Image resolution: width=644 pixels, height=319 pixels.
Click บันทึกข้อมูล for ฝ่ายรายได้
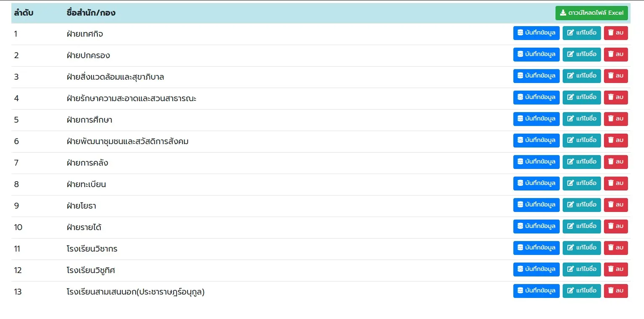(537, 226)
